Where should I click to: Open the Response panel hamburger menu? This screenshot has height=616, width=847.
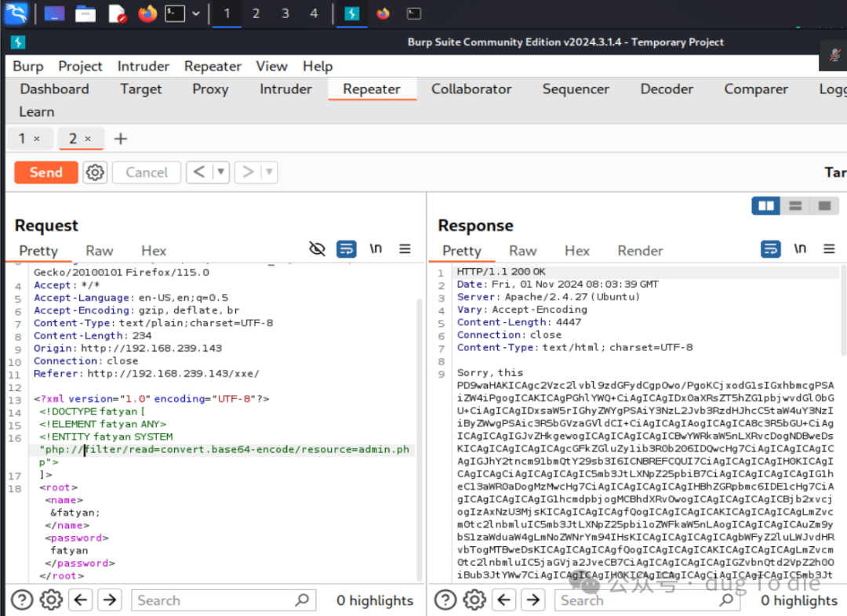pos(829,248)
